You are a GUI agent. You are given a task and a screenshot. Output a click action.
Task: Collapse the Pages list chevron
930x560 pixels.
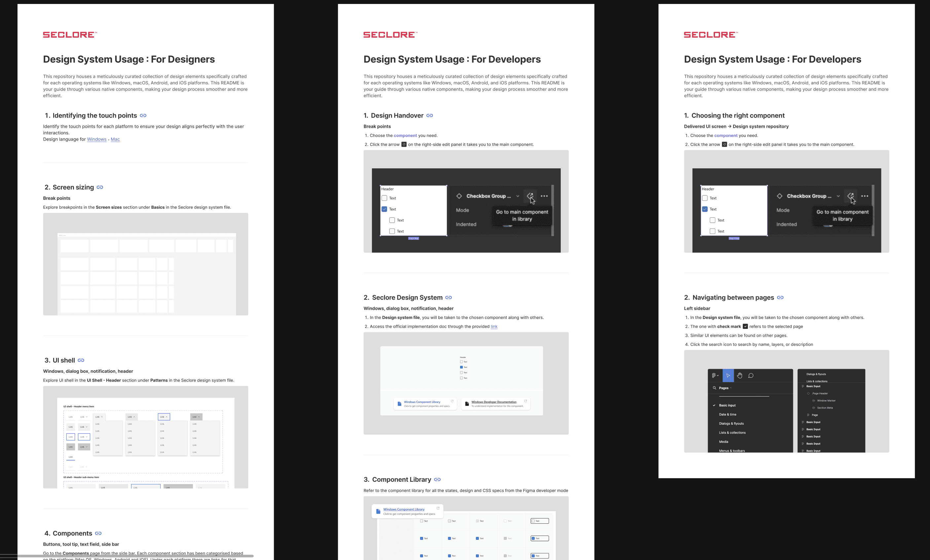(731, 388)
